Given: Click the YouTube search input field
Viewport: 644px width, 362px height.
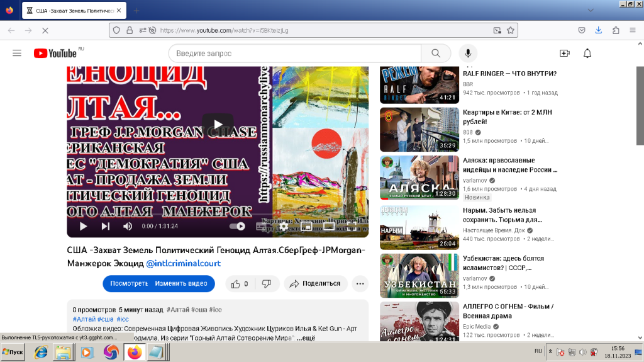Looking at the screenshot, I should 294,54.
